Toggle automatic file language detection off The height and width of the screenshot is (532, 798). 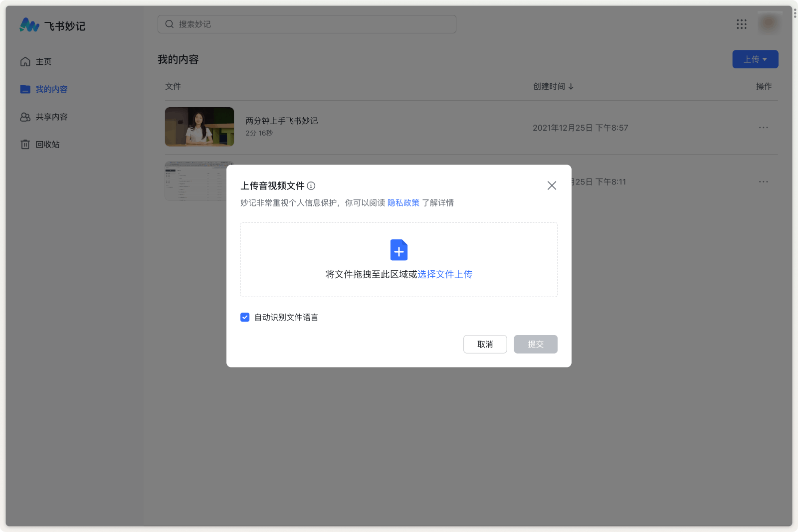[244, 317]
